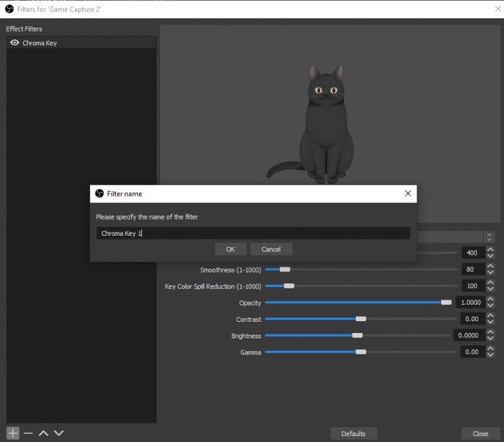Click OBS logo in Filter name dialog

coord(99,193)
